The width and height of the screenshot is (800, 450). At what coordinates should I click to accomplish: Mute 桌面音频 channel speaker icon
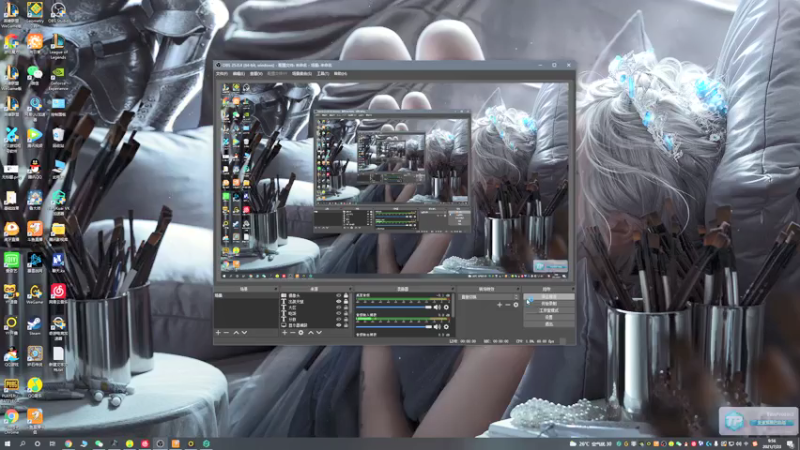coord(437,307)
